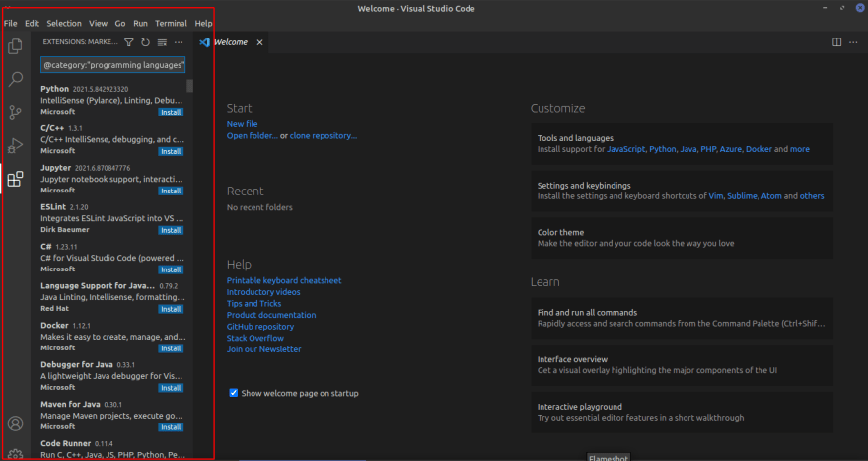Click the New file link
868x461 pixels.
pyautogui.click(x=242, y=124)
